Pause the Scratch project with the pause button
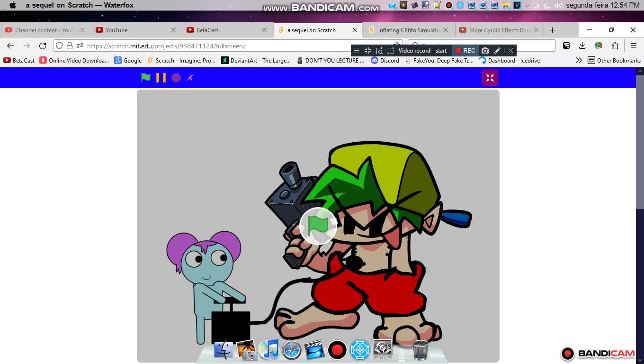The width and height of the screenshot is (644, 364). coord(161,78)
